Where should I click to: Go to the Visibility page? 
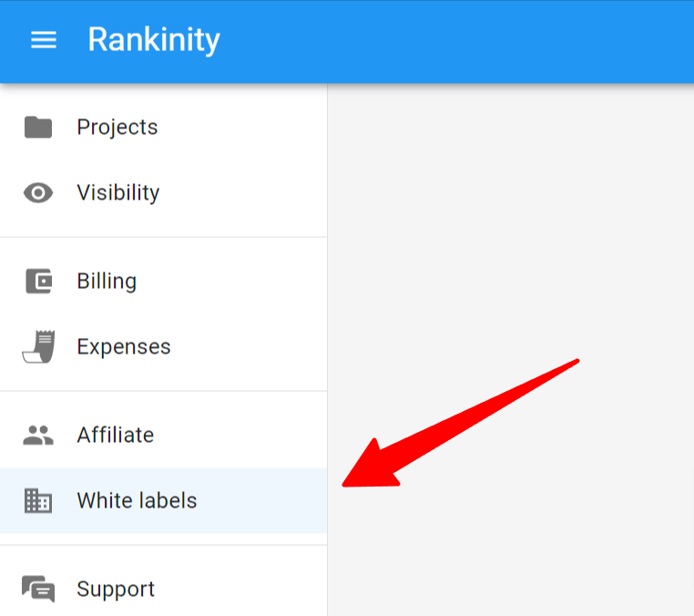(x=163, y=193)
